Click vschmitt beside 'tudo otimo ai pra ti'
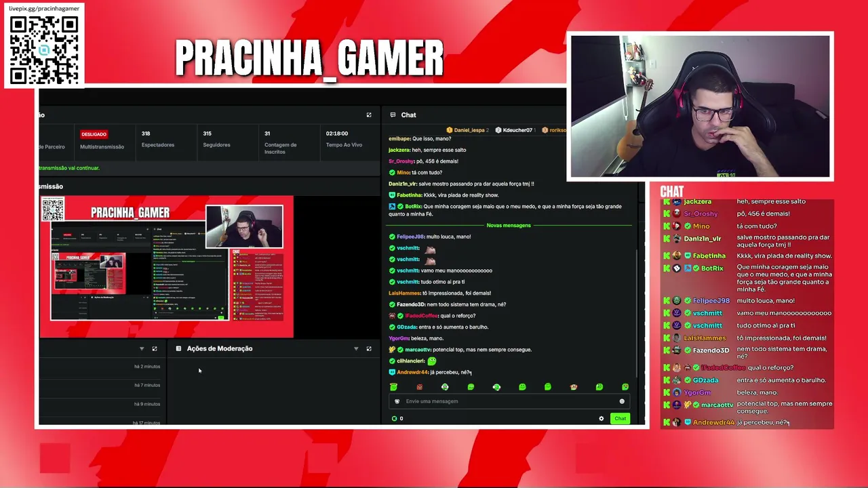 tap(408, 282)
